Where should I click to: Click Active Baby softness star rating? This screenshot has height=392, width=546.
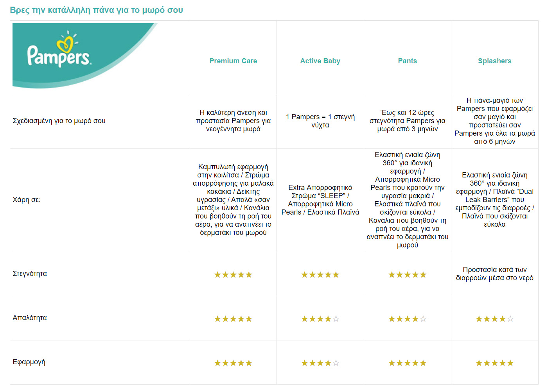point(320,319)
